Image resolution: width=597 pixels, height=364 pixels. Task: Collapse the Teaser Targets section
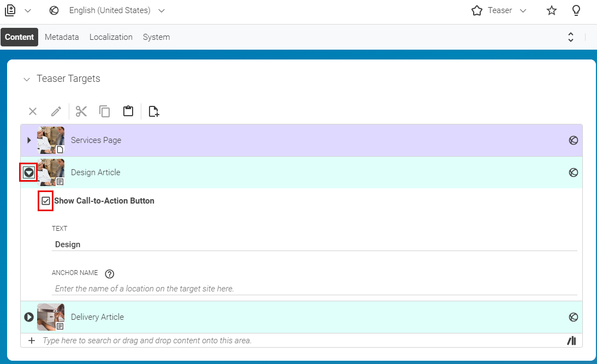tap(27, 79)
